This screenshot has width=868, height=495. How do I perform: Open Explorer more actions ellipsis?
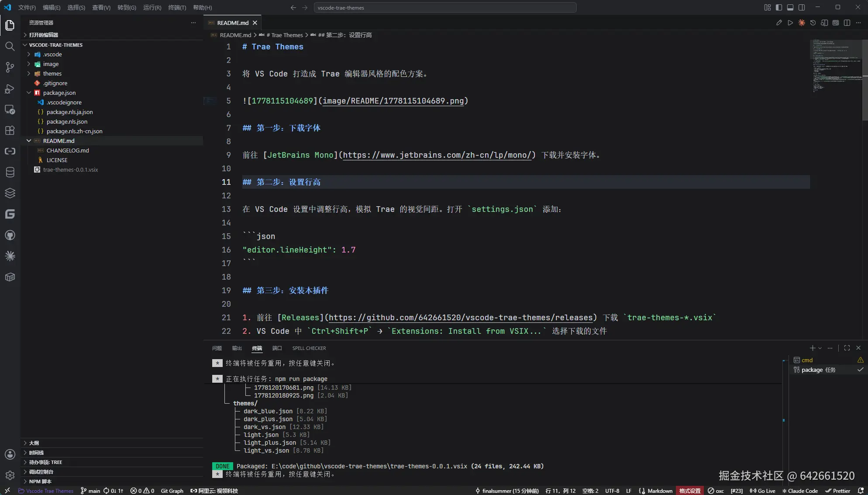point(193,23)
